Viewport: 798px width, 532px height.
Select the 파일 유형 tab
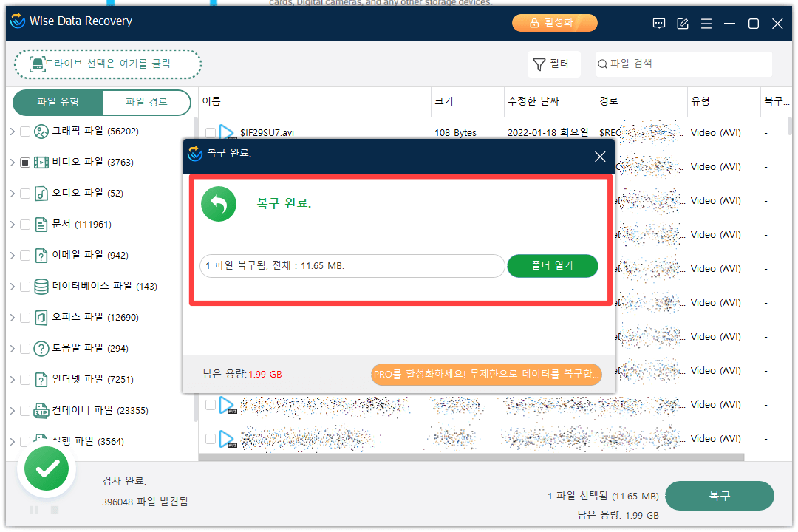click(57, 103)
